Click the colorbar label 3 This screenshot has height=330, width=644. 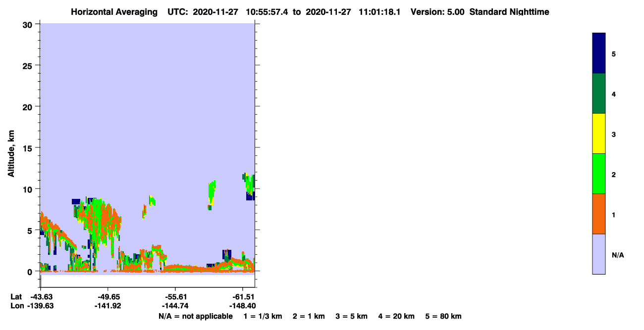(614, 135)
